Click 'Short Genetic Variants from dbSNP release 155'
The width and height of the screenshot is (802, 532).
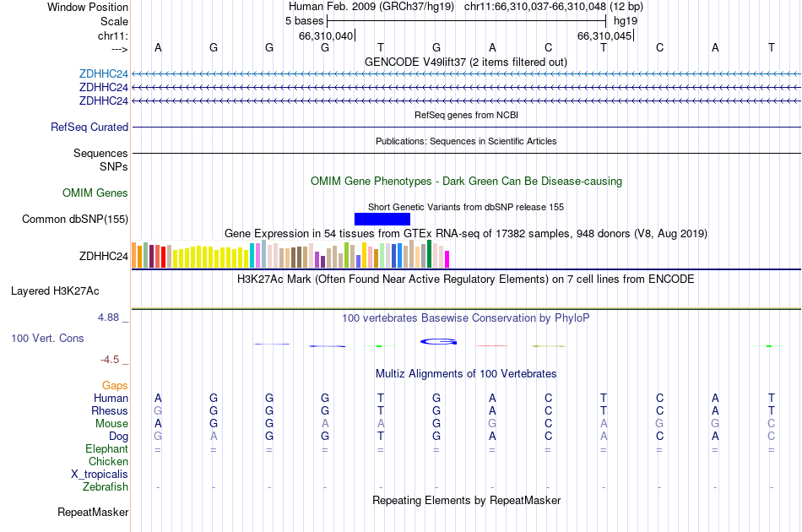[x=466, y=207]
